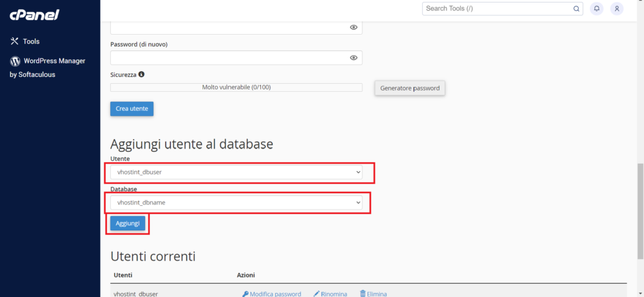Click the Aggiungi utente al database heading
The height and width of the screenshot is (297, 644).
pos(192,144)
